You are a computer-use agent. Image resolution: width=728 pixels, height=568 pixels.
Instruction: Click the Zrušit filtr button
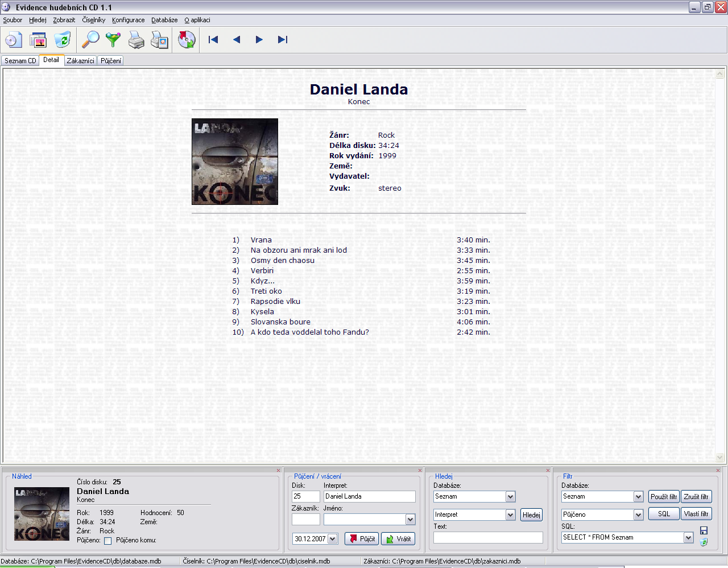[x=696, y=497]
